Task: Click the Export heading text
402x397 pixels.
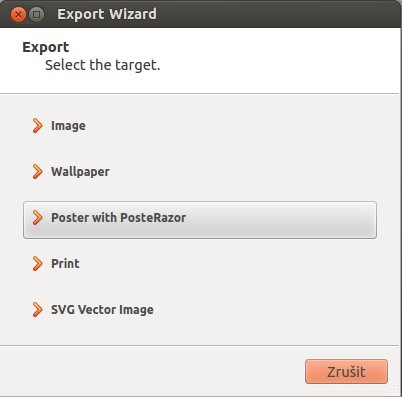Action: [x=46, y=47]
